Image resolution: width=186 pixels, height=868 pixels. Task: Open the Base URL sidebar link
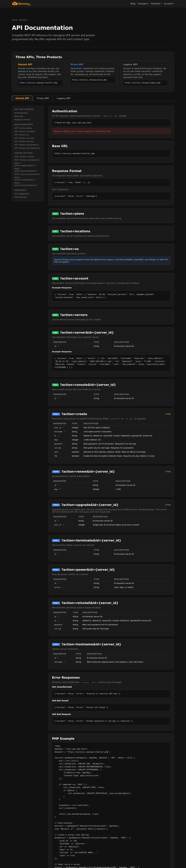click(19, 116)
